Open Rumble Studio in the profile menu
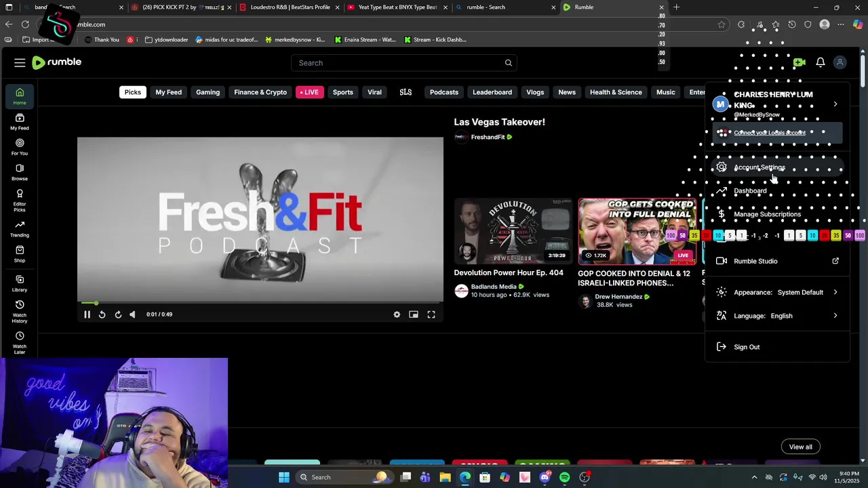Screen dimensions: 868x488 coord(777,261)
